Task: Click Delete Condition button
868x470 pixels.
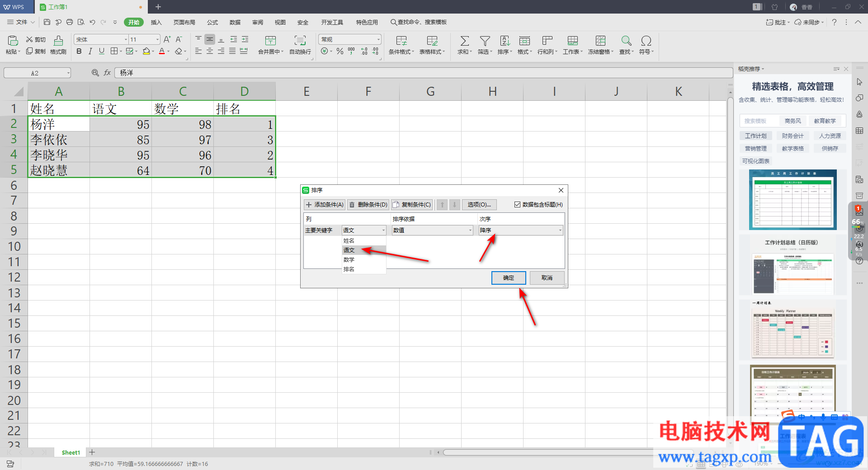Action: [368, 205]
